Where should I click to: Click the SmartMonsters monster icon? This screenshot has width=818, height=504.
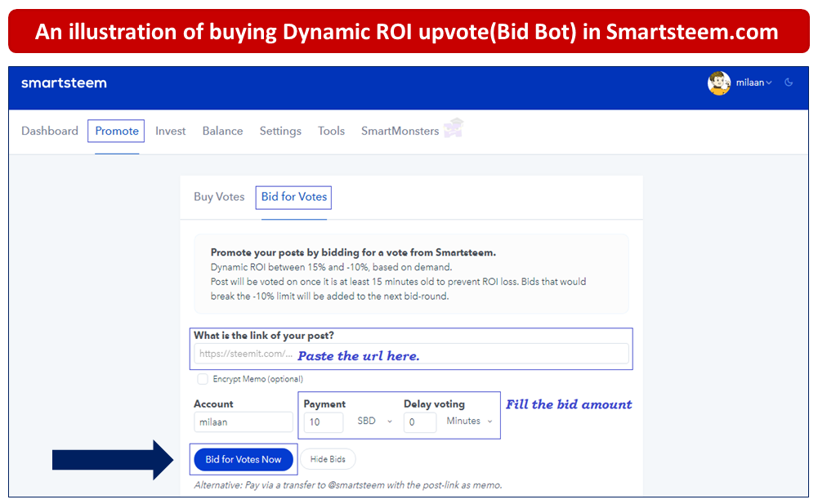(x=454, y=127)
